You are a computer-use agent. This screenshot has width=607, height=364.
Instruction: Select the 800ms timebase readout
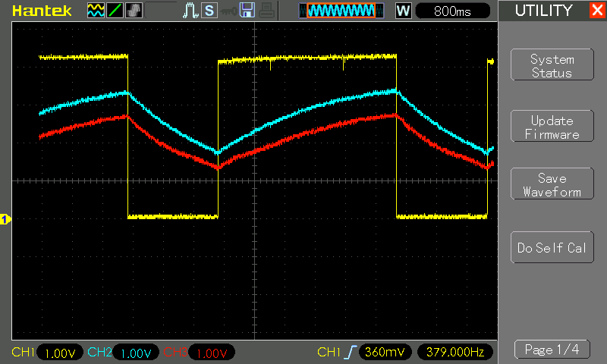point(453,11)
